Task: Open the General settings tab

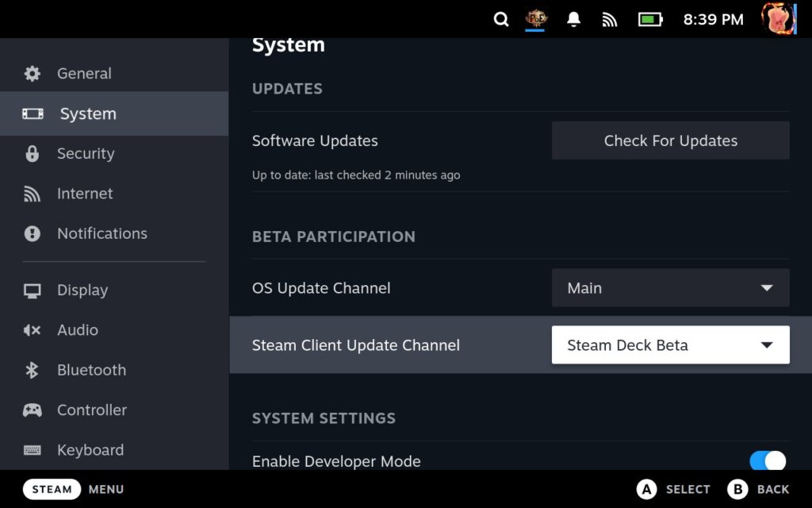Action: pyautogui.click(x=114, y=74)
